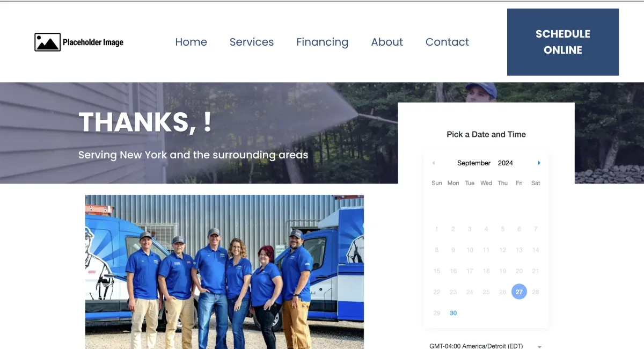Select September 29 in calendar
Screen dimensions: 644x349
click(436, 313)
